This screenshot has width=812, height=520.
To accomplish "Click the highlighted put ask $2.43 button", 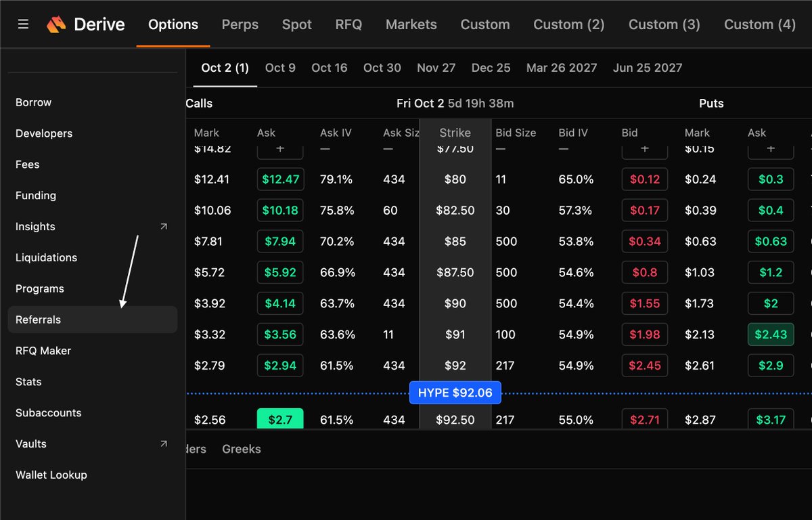I will click(x=771, y=334).
